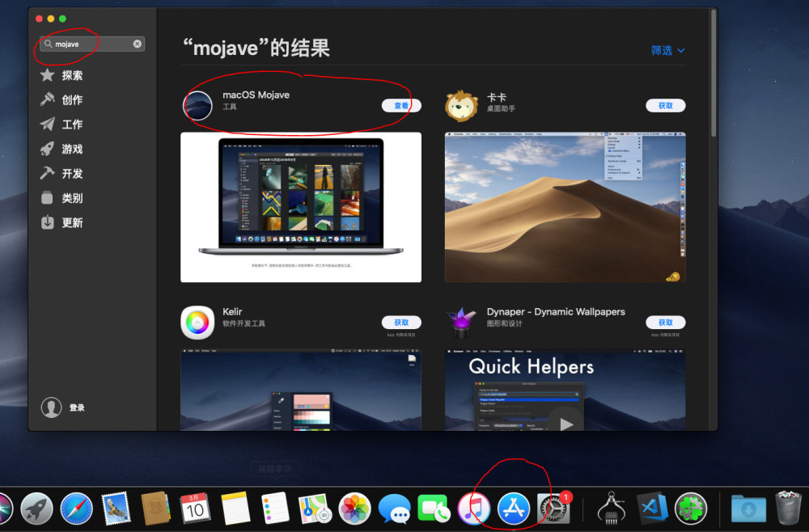Open Trash icon in Dock

coord(788,509)
